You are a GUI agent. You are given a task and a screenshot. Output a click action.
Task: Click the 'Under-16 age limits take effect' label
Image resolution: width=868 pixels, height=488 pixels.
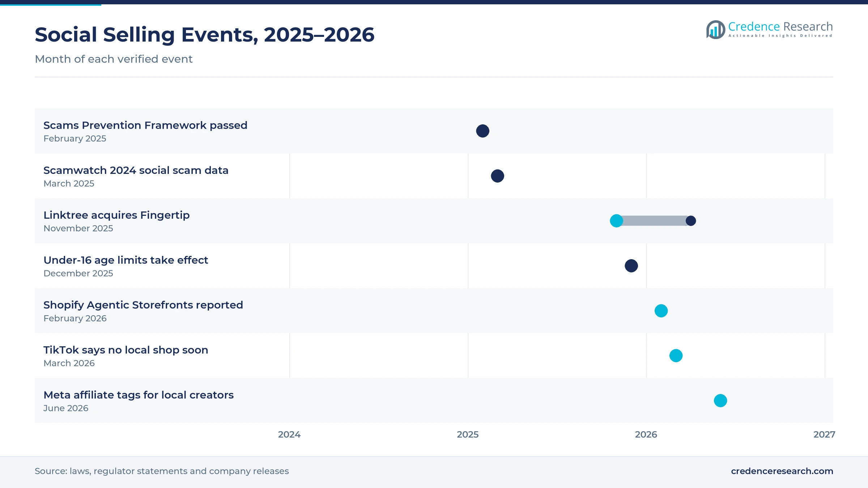point(126,260)
